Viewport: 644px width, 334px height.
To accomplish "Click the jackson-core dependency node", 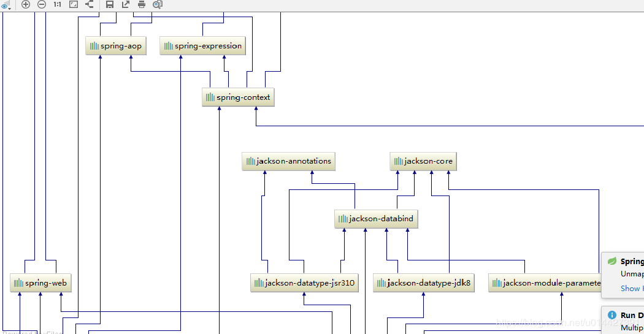I will pyautogui.click(x=423, y=161).
